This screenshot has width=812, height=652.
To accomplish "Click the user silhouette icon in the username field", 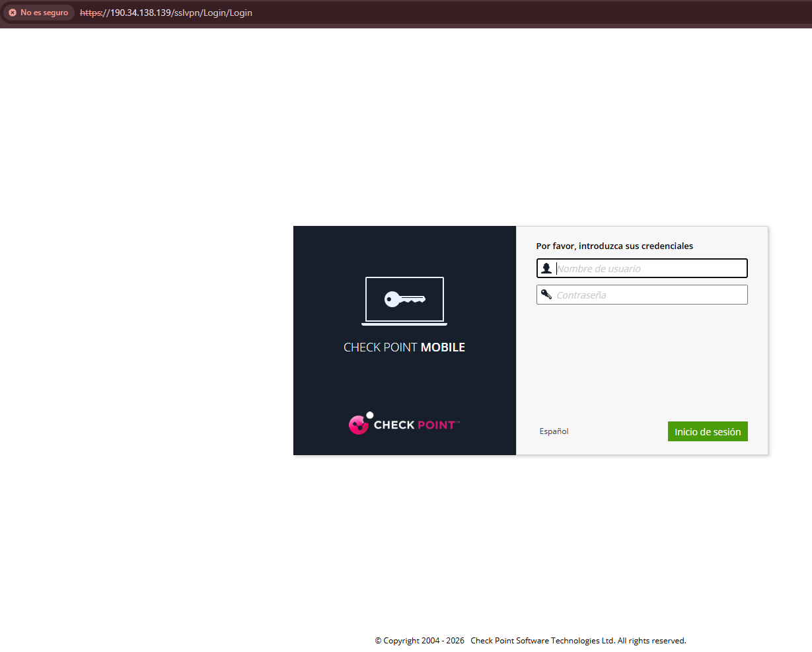I will pyautogui.click(x=546, y=268).
